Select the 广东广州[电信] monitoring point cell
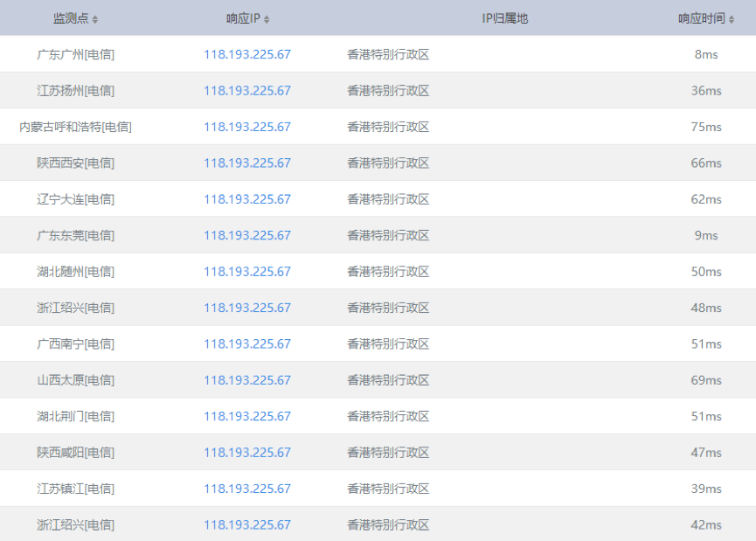The height and width of the screenshot is (541, 756). (76, 54)
